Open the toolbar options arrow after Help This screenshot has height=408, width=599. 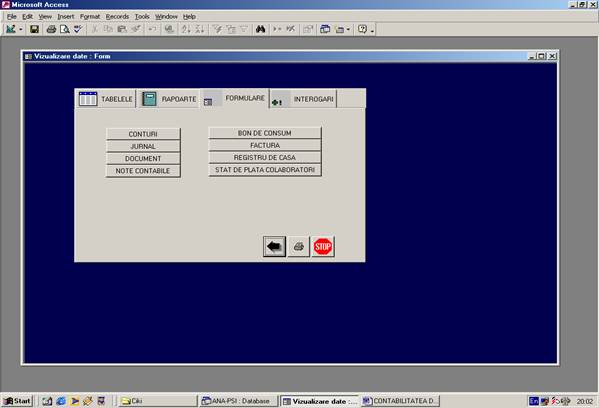tap(372, 30)
